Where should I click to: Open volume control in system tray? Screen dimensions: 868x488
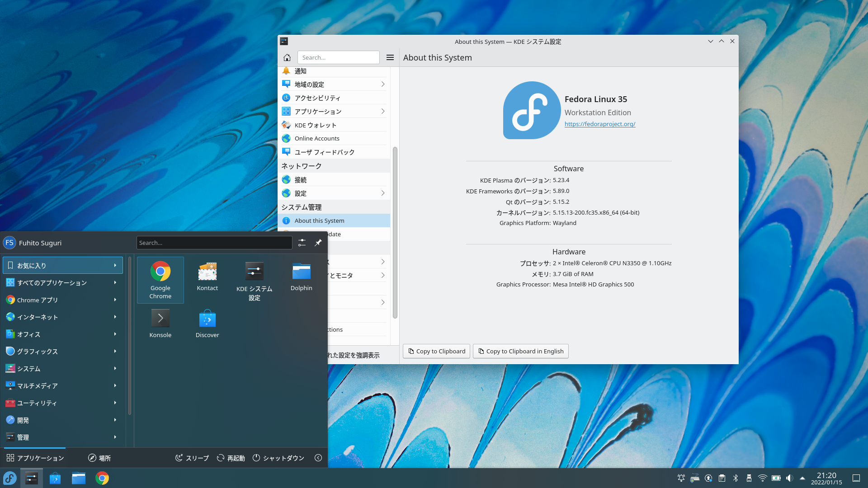pos(789,478)
